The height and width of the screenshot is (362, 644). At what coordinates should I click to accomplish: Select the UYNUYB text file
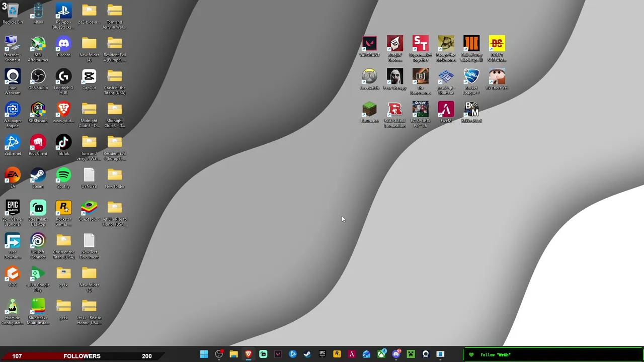pyautogui.click(x=89, y=178)
